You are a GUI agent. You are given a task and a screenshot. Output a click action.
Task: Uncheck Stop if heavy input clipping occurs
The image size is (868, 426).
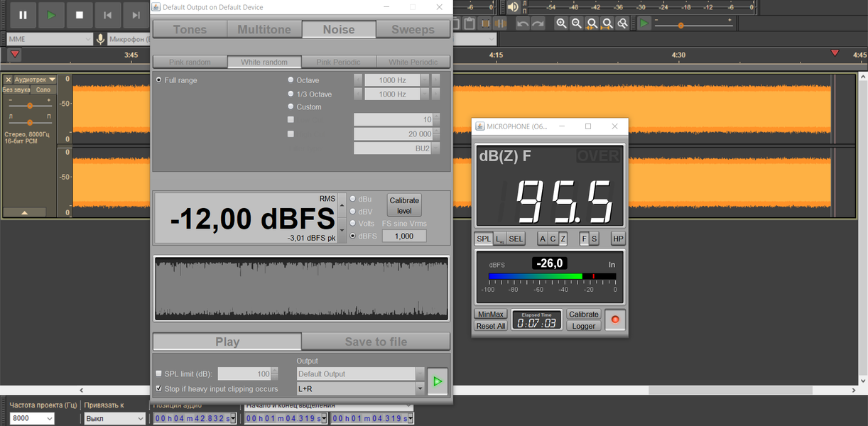tap(159, 388)
